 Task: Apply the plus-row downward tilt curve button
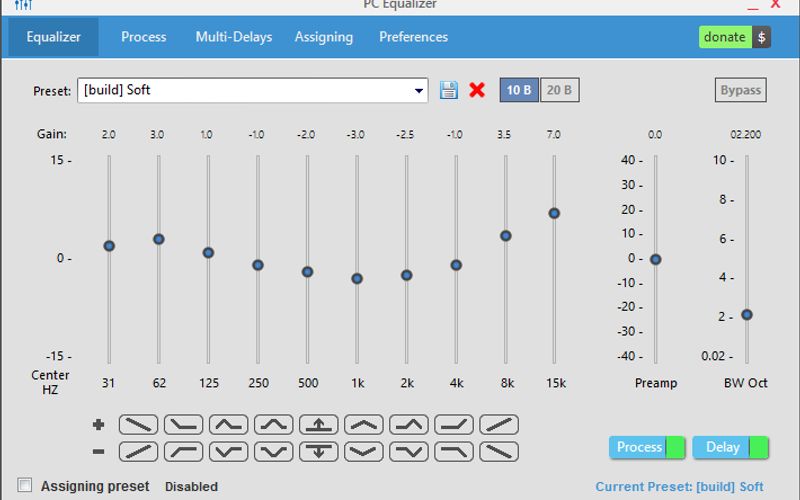coord(138,424)
